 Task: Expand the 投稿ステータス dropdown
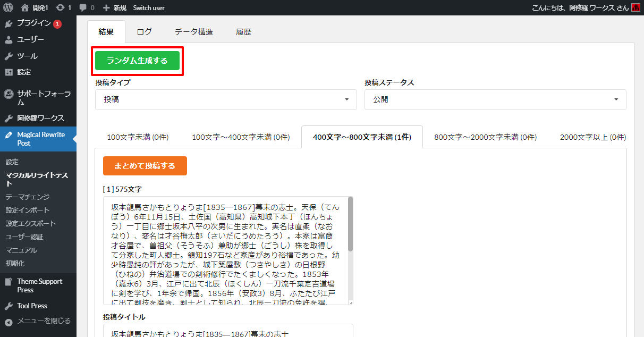click(x=495, y=99)
